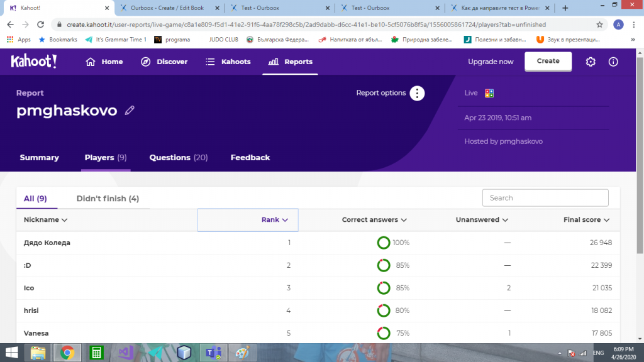Viewport: 644px width, 362px height.
Task: Open the Дядо Коледа player row
Action: coord(318,243)
